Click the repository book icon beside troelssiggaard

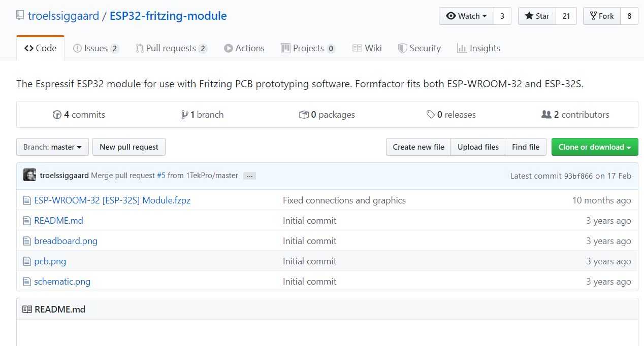[20, 16]
